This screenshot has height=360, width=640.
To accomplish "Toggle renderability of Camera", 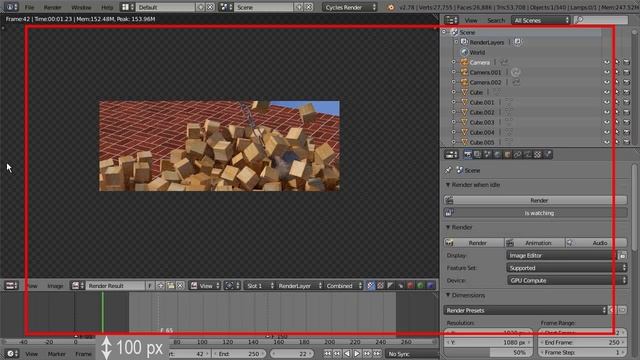I will pyautogui.click(x=627, y=62).
